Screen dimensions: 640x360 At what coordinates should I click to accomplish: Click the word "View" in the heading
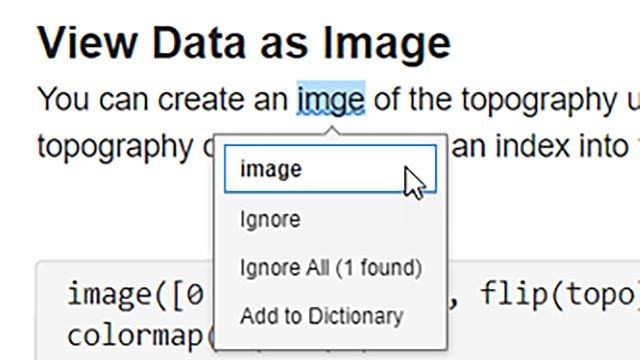pos(88,43)
